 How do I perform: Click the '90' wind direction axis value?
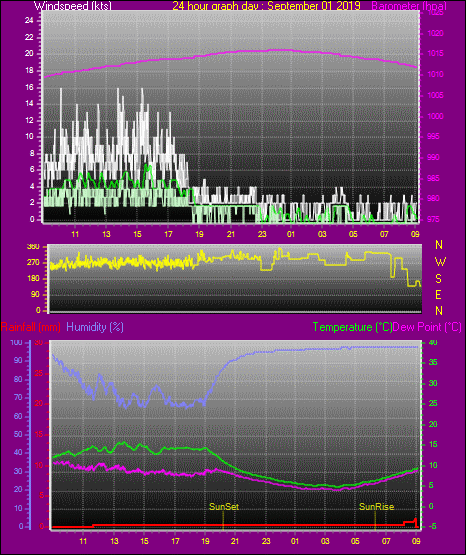point(35,294)
